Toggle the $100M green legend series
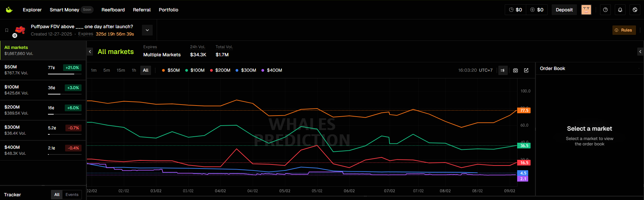The width and height of the screenshot is (644, 200). coord(195,70)
